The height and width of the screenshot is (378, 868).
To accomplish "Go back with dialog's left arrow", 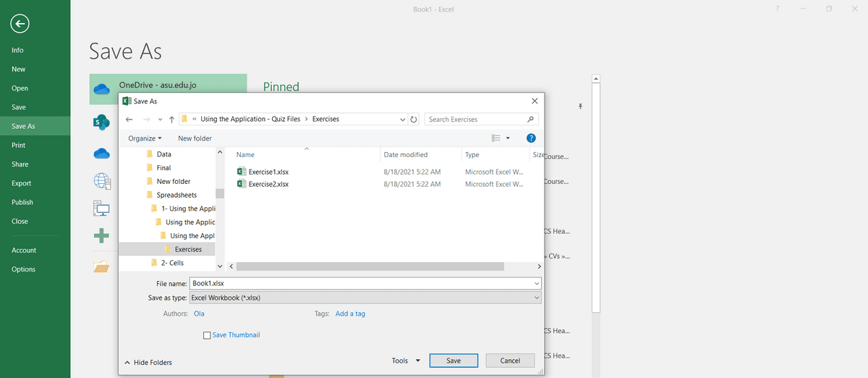I will 129,119.
